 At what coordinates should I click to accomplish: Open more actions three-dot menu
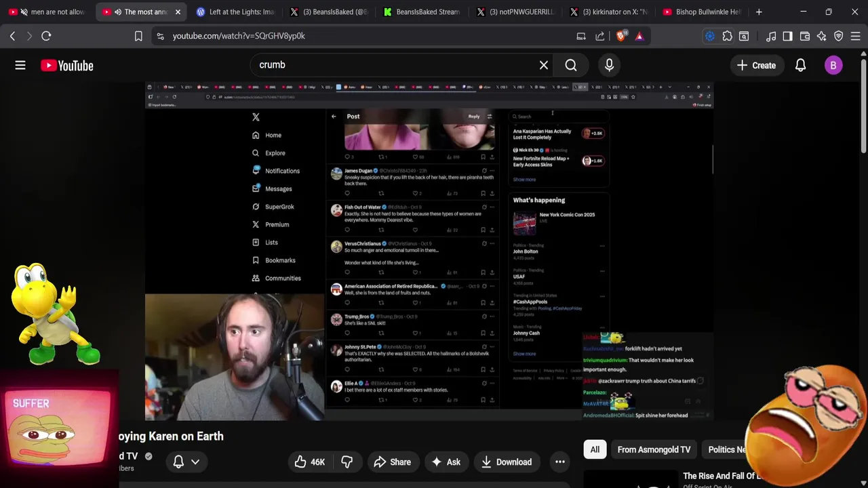tap(560, 462)
